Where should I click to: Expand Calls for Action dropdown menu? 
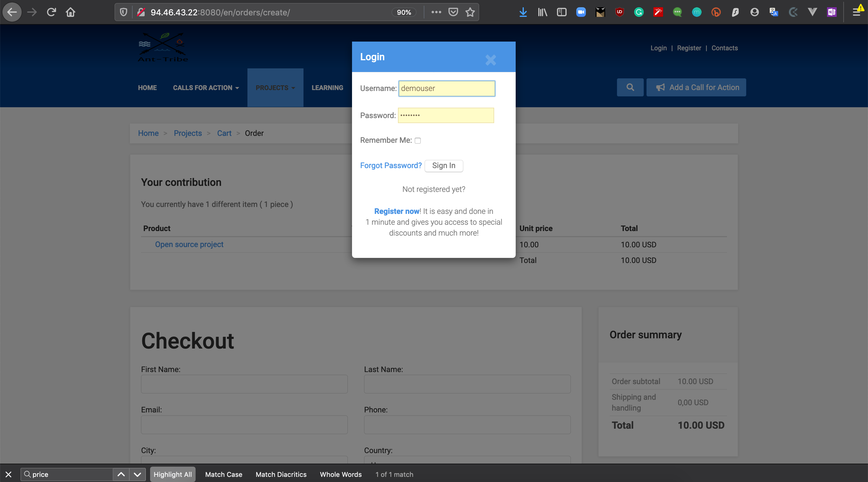coord(206,88)
